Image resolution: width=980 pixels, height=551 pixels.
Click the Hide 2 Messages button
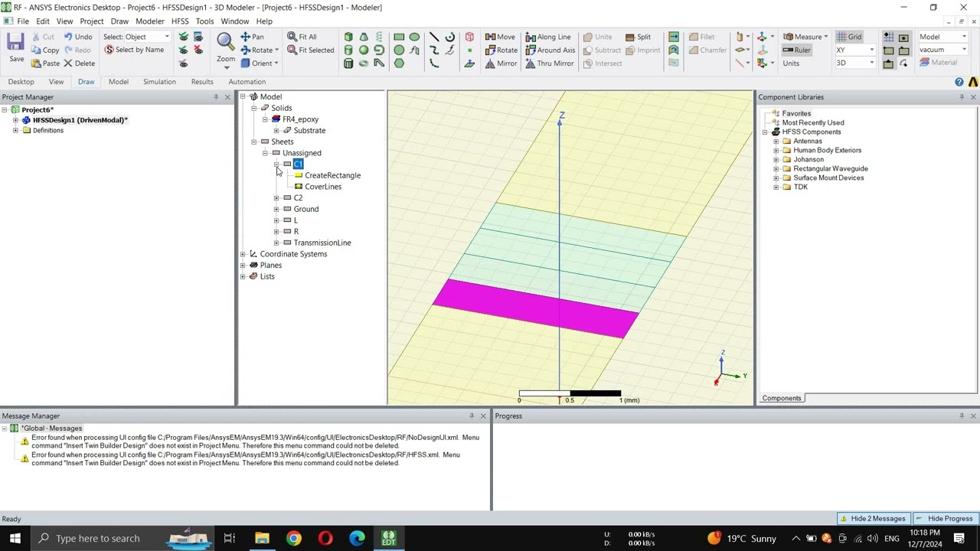tap(872, 519)
